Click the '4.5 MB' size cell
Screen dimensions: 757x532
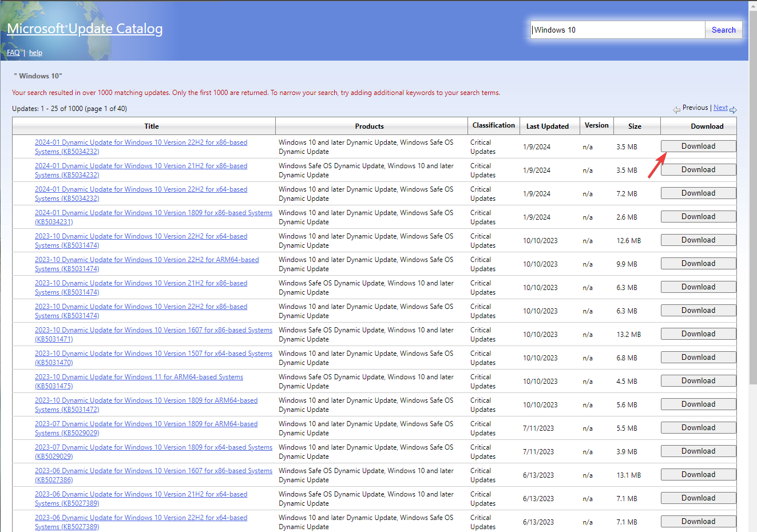627,382
